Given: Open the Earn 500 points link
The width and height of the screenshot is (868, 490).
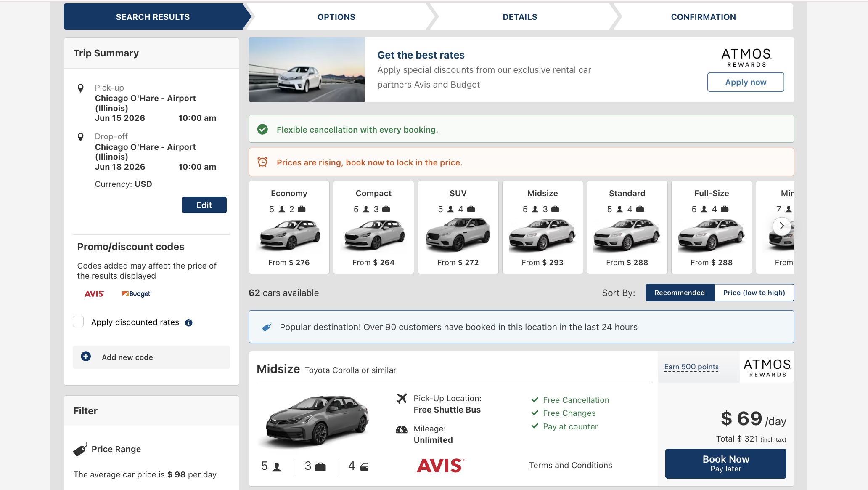Looking at the screenshot, I should pyautogui.click(x=691, y=367).
